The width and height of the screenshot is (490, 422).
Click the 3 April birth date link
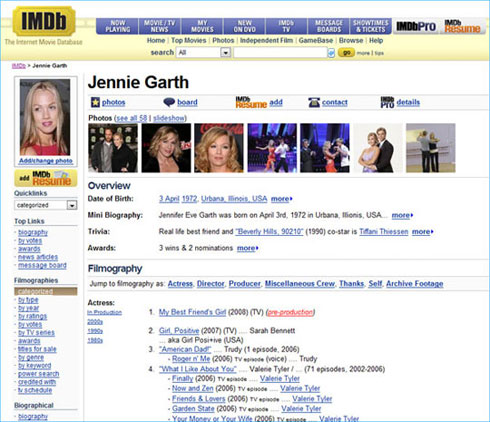pos(169,199)
